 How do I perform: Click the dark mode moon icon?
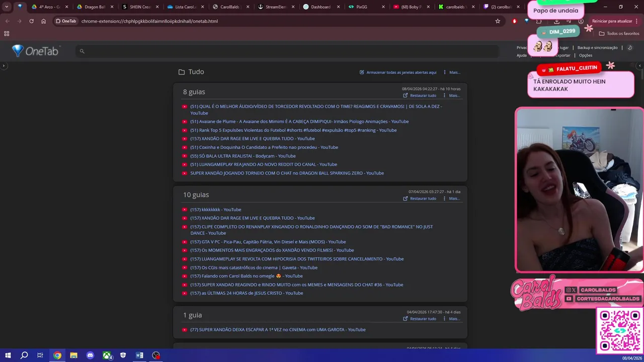coord(630,48)
